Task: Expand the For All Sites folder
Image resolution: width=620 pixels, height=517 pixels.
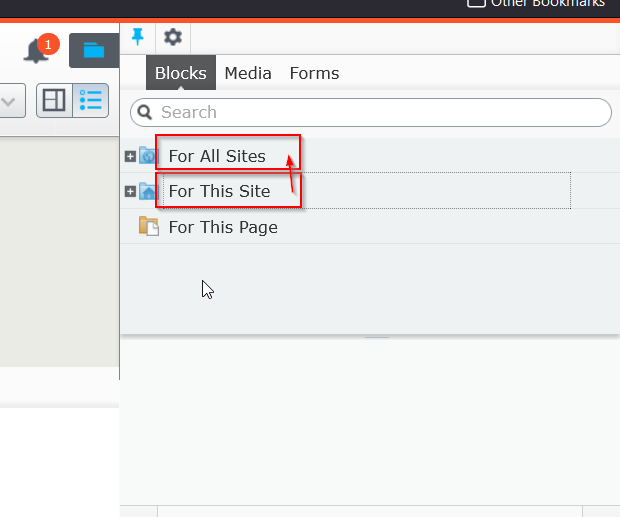Action: (x=130, y=156)
